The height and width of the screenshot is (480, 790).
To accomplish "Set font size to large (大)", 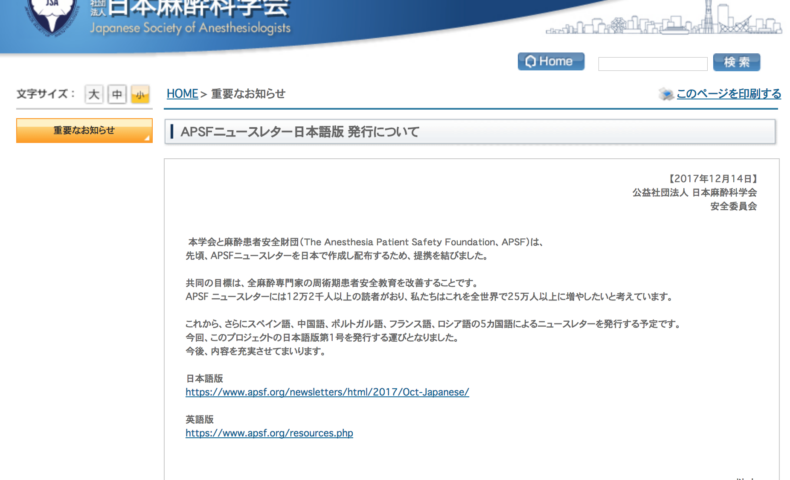I will point(94,94).
